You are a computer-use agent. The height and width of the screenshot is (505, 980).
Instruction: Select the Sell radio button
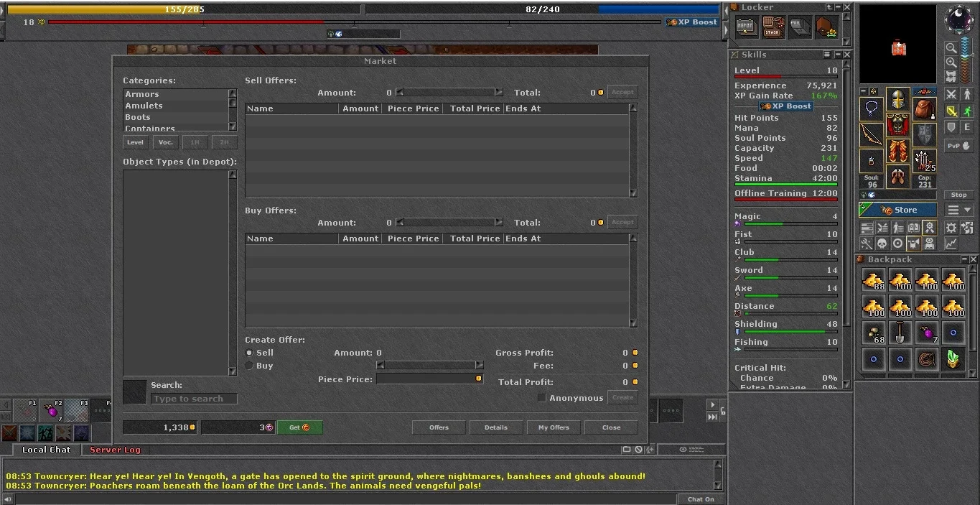click(x=249, y=353)
